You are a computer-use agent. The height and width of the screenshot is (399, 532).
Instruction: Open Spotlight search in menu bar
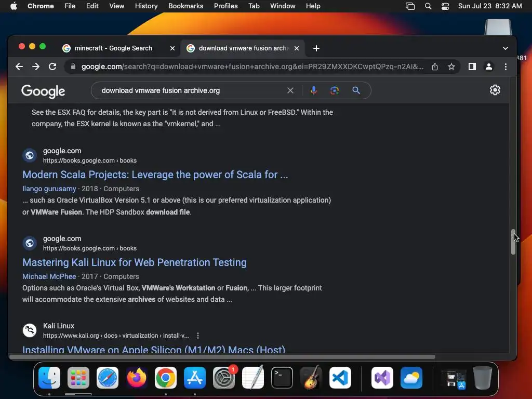428,6
